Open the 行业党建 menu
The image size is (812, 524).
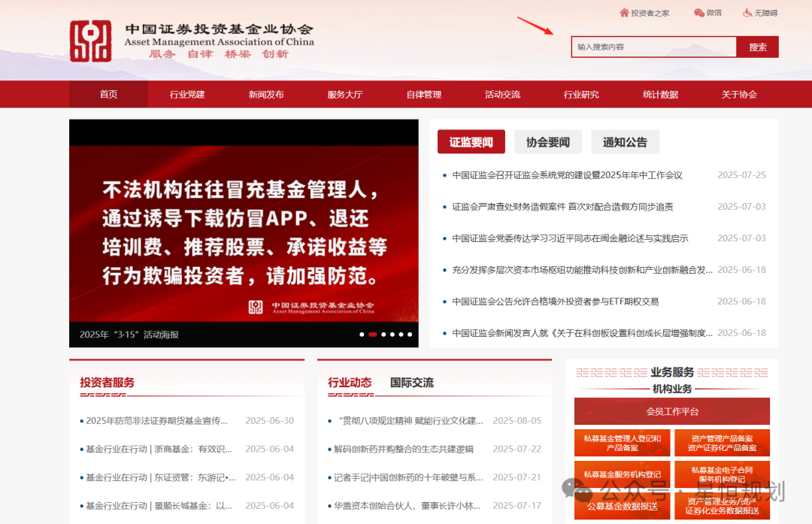187,94
